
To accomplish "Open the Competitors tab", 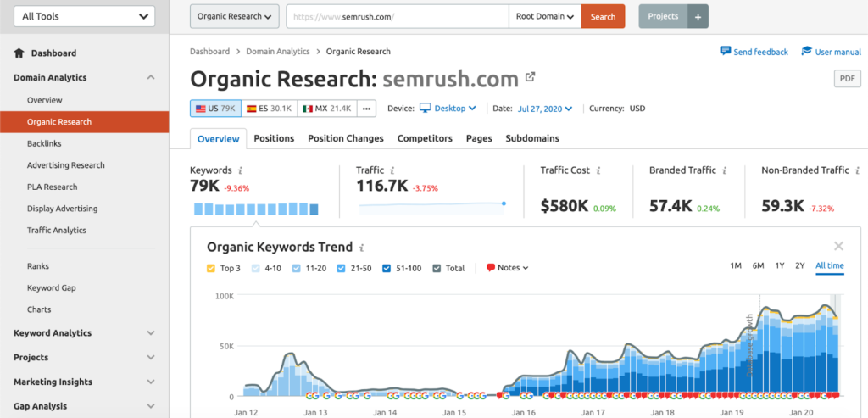I will [425, 138].
